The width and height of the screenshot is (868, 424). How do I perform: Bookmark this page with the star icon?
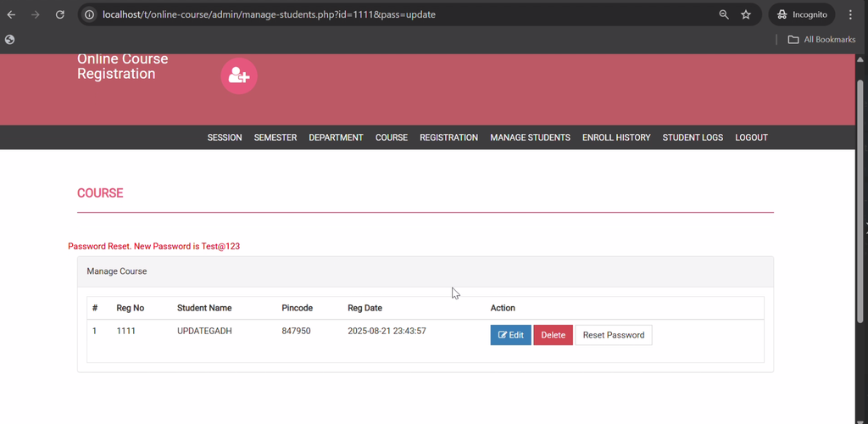coord(746,15)
